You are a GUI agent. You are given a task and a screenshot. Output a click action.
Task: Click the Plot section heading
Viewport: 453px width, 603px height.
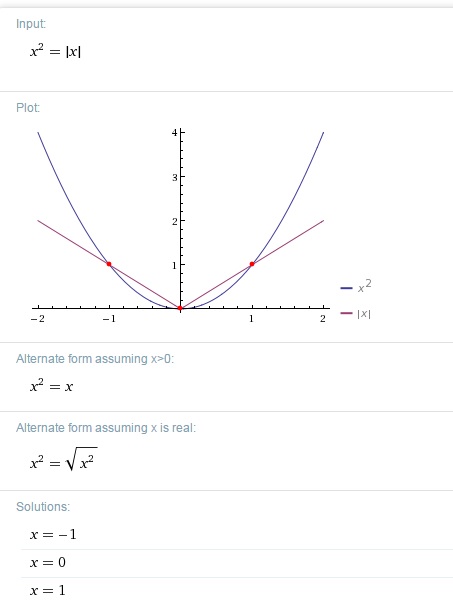(x=28, y=108)
